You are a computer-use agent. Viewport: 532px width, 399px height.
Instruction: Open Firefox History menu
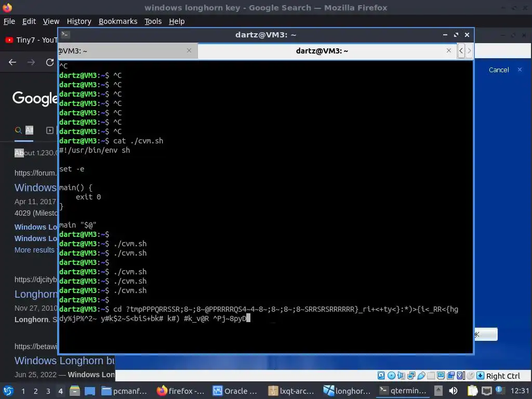(79, 21)
